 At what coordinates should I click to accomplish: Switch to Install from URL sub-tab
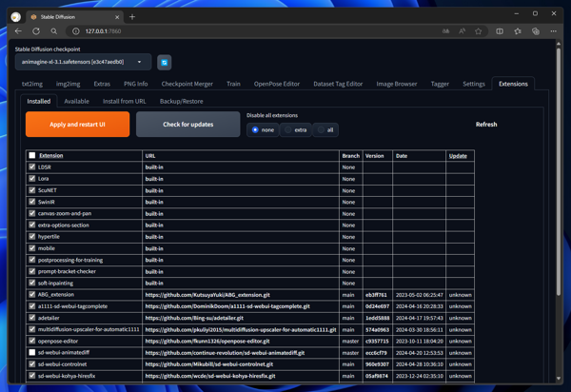click(x=124, y=101)
